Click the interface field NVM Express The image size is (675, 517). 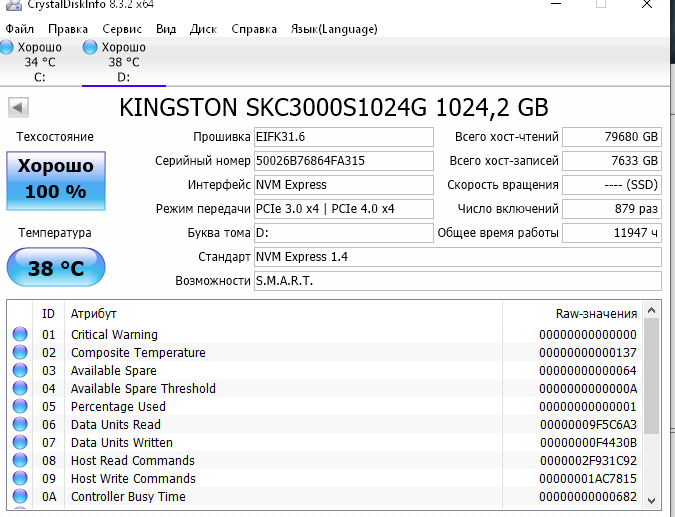point(344,185)
